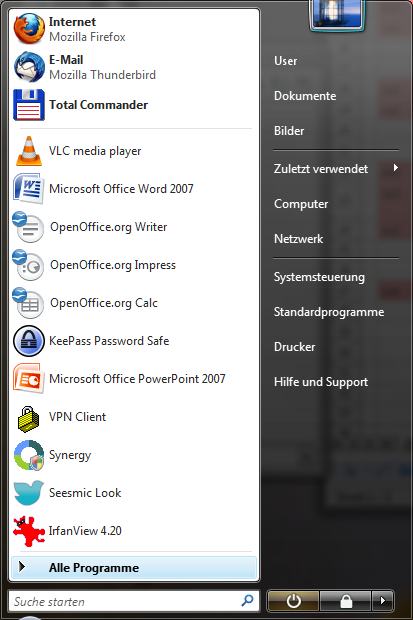Click the Alle Programme arrow triangle
Screen dimensions: 413x620
(22, 567)
